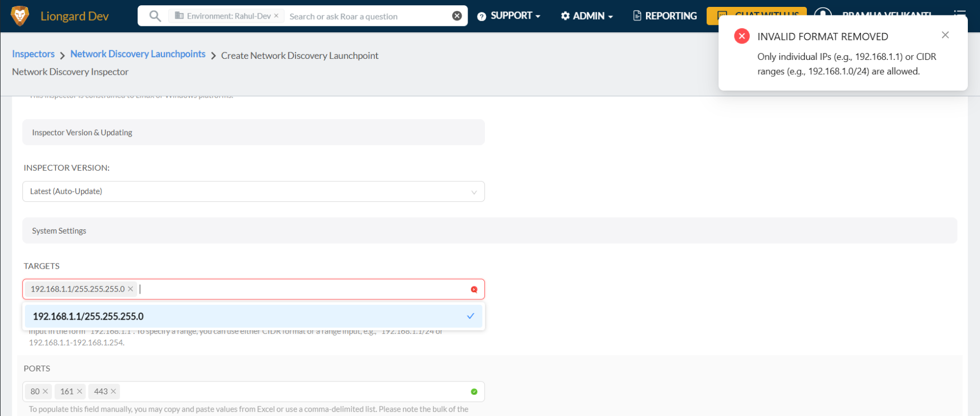Expand the Inspector Version dropdown
980x416 pixels.
(x=254, y=191)
